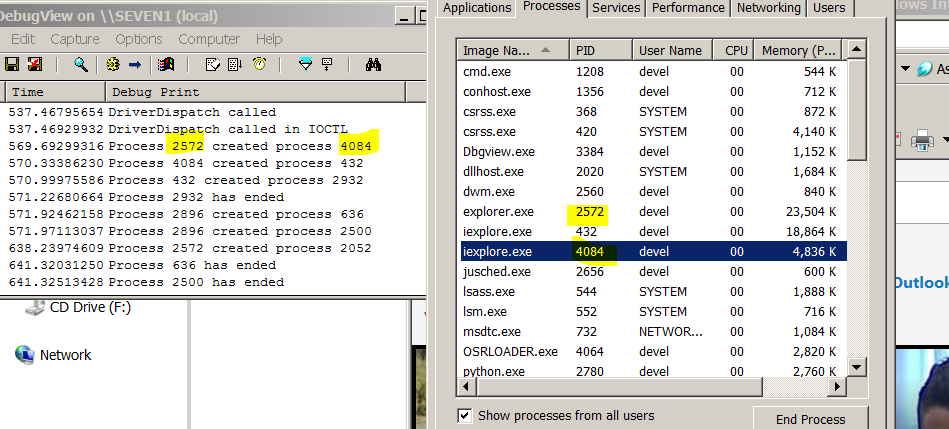Switch to the Performance tab
949x429 pixels.
(689, 8)
